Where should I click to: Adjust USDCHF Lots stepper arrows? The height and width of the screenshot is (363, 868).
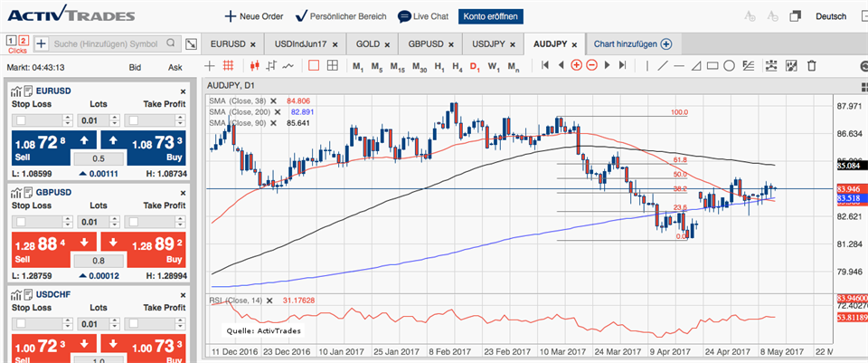114,323
